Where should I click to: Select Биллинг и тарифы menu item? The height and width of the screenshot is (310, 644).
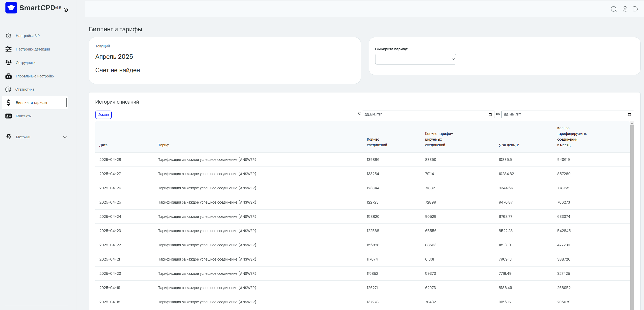point(35,103)
